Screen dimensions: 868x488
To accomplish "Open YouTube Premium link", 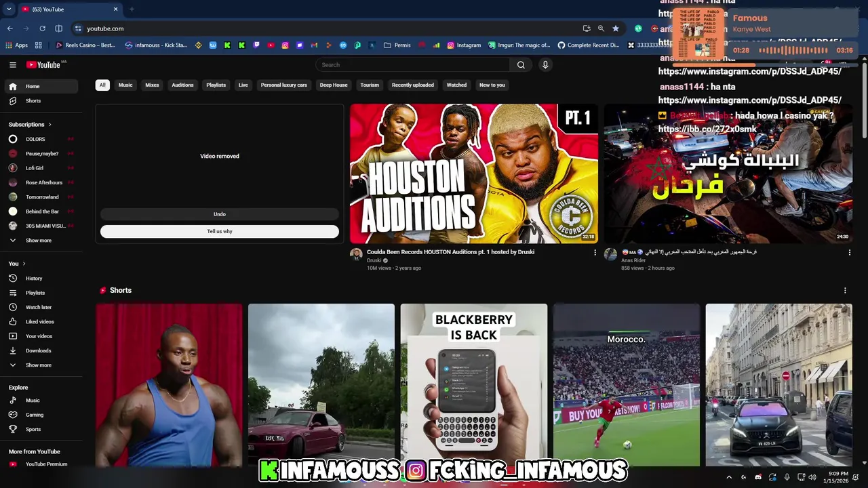I will tap(42, 464).
